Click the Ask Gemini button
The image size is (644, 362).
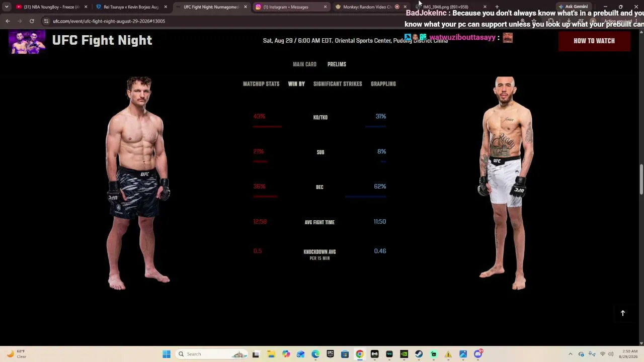(574, 7)
